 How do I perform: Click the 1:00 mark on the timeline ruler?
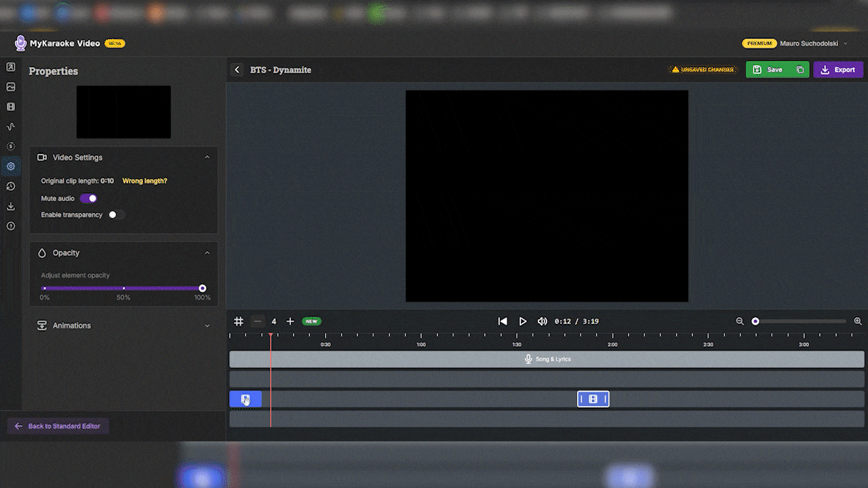tap(421, 344)
